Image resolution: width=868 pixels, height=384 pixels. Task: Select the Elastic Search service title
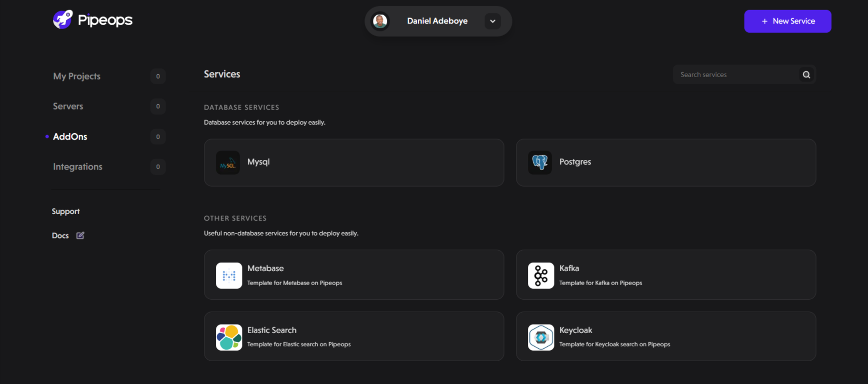272,330
